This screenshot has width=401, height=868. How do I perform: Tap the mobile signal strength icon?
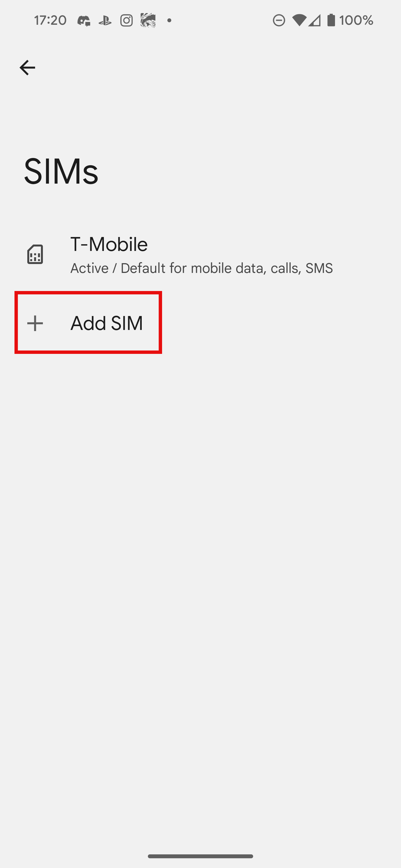(314, 21)
